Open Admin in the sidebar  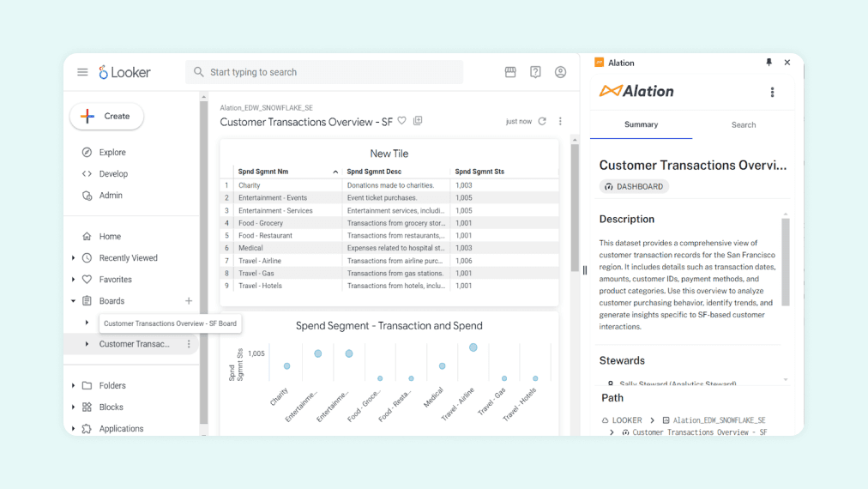tap(111, 196)
